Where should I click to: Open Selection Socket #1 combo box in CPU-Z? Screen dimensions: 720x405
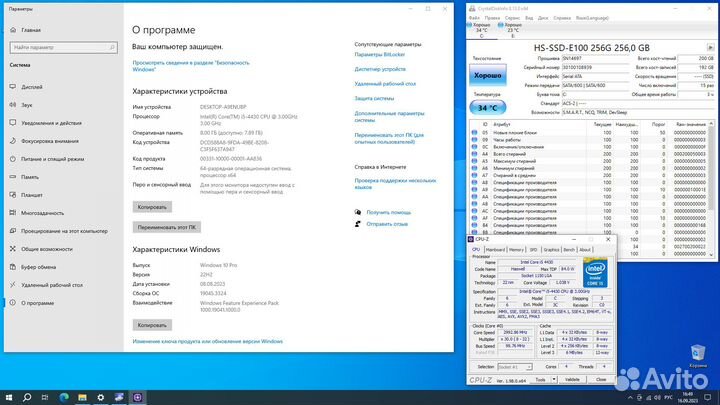tap(515, 367)
